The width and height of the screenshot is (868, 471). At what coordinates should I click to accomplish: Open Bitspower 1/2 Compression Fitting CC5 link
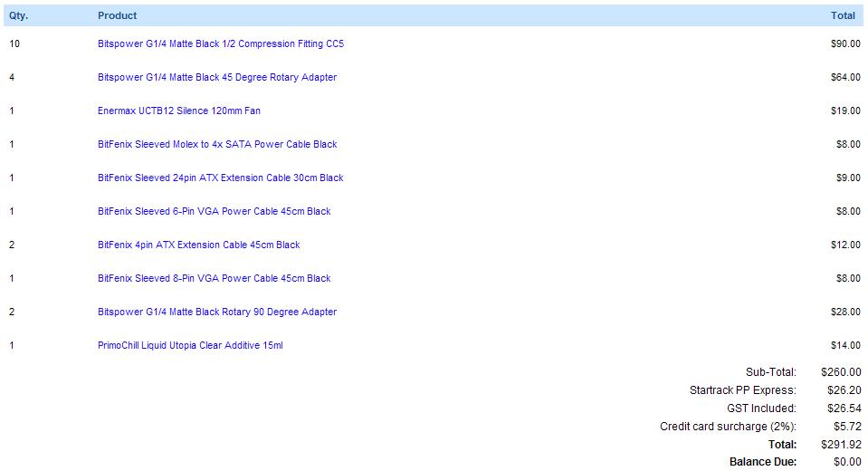(x=221, y=43)
